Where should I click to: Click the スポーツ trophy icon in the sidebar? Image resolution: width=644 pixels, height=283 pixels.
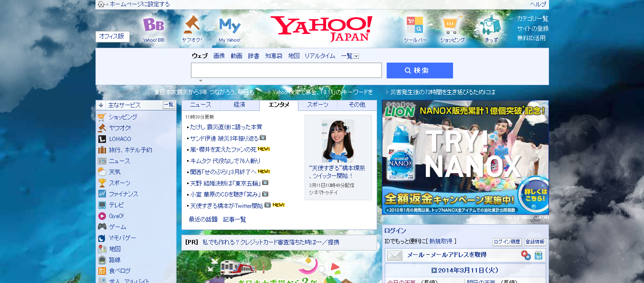click(x=102, y=183)
